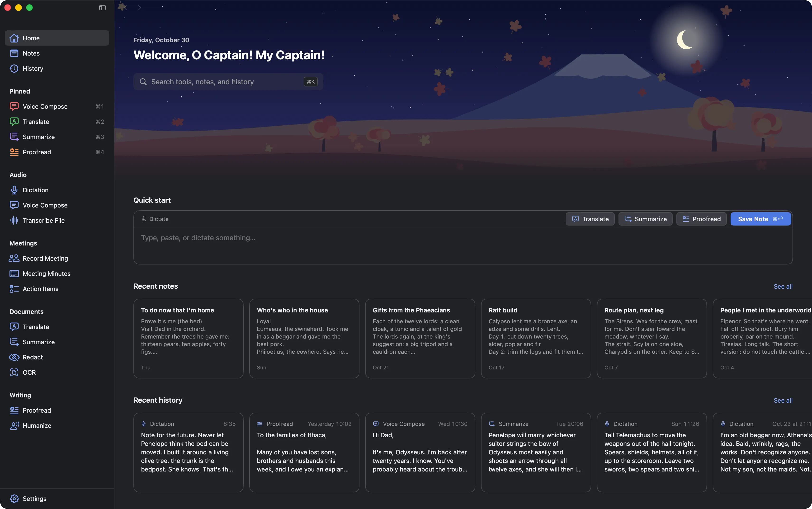Click the forward navigation chevron
The height and width of the screenshot is (509, 812).
tap(139, 8)
